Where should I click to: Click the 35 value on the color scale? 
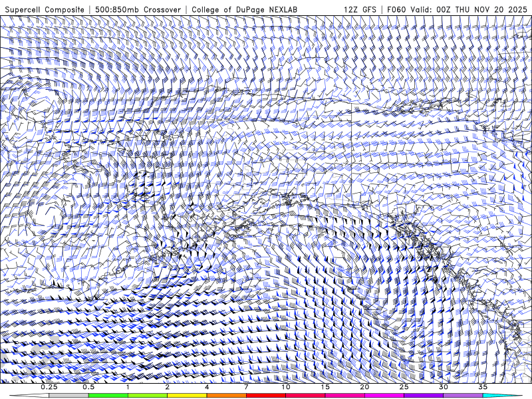(483, 387)
